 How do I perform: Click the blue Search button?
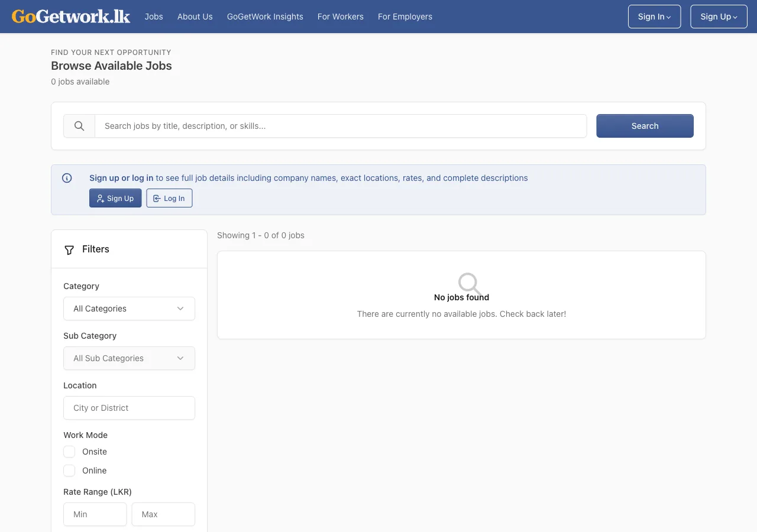pyautogui.click(x=645, y=126)
